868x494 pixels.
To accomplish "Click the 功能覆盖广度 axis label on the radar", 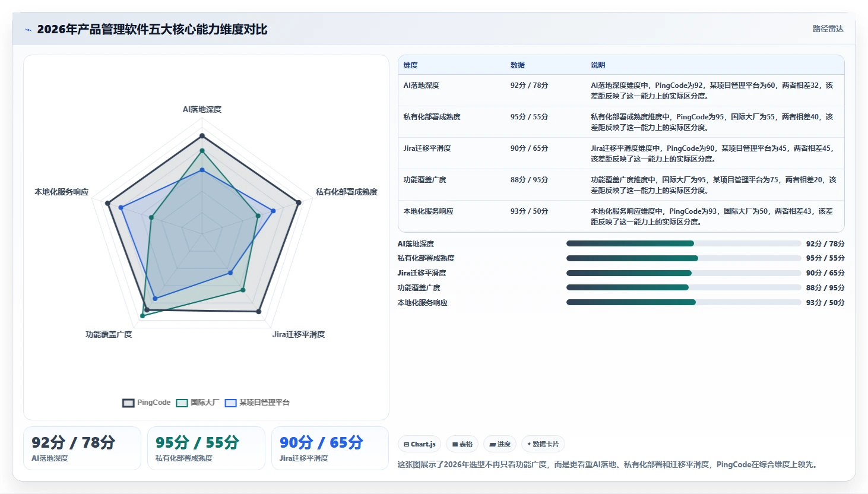I will pyautogui.click(x=109, y=334).
